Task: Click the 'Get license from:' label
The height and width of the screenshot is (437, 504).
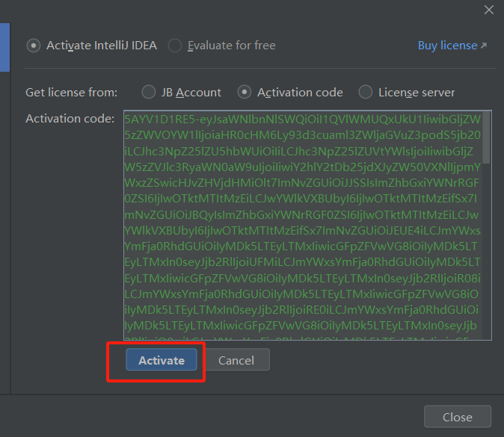Action: [x=72, y=93]
